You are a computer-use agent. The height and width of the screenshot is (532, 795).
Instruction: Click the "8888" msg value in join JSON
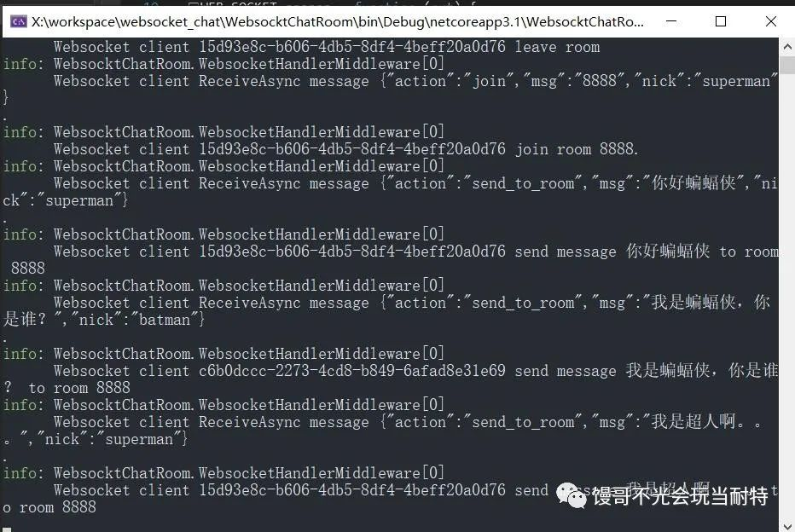coord(600,81)
